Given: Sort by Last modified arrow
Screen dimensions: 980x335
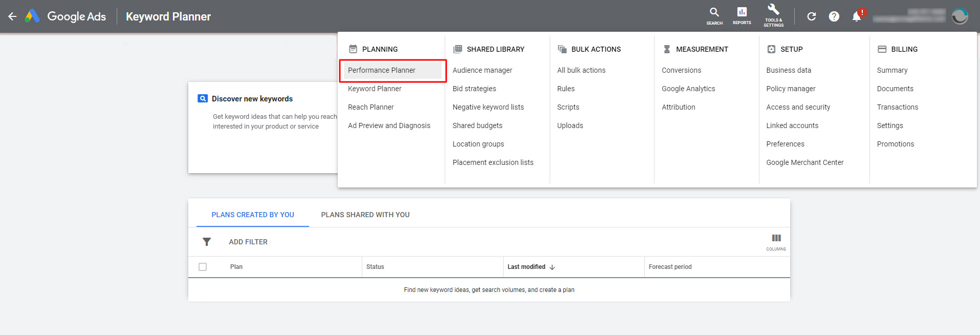Looking at the screenshot, I should click(552, 267).
